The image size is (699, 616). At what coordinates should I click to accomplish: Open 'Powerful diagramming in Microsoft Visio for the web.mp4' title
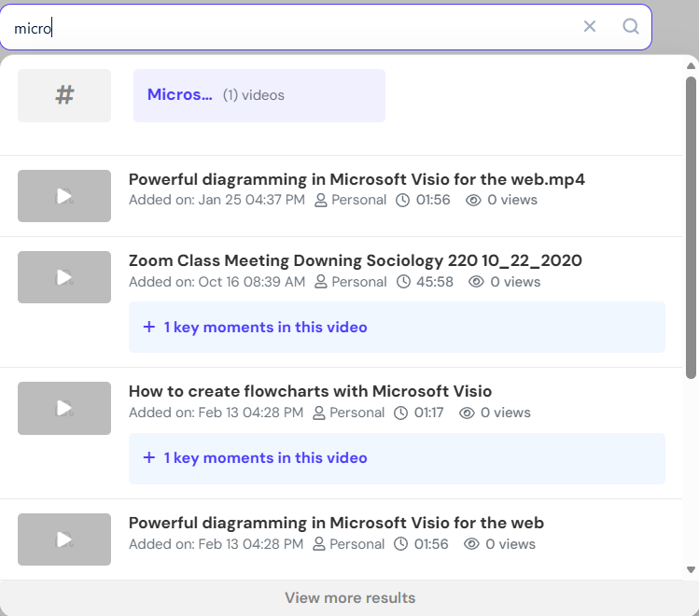[x=356, y=179]
